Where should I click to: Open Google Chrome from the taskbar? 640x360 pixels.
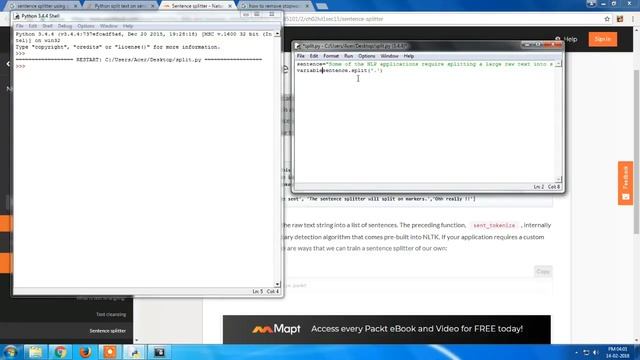coord(60,352)
